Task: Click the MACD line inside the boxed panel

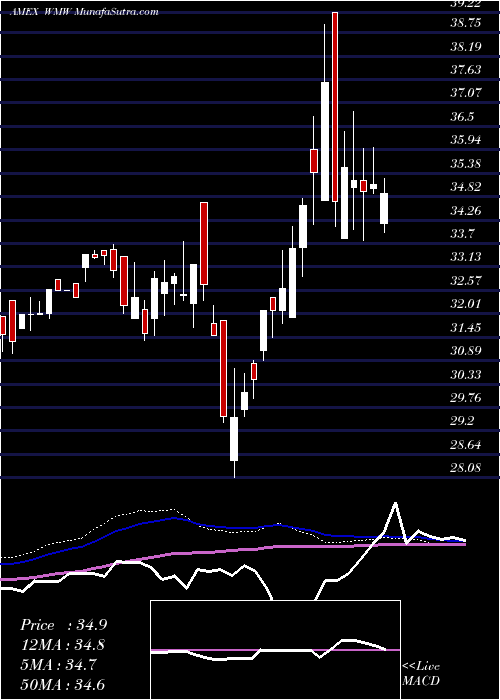Action: pos(268,651)
